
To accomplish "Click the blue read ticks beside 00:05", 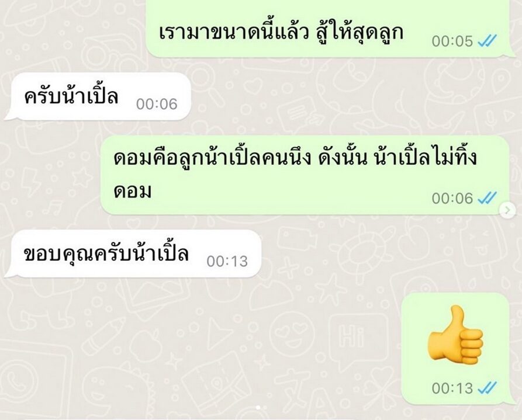I will tap(487, 41).
